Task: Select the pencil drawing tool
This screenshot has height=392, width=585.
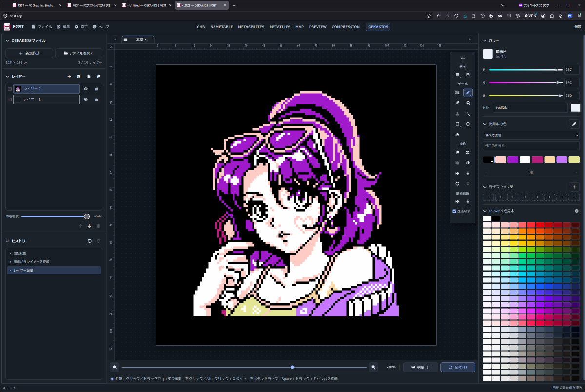Action: [x=468, y=92]
